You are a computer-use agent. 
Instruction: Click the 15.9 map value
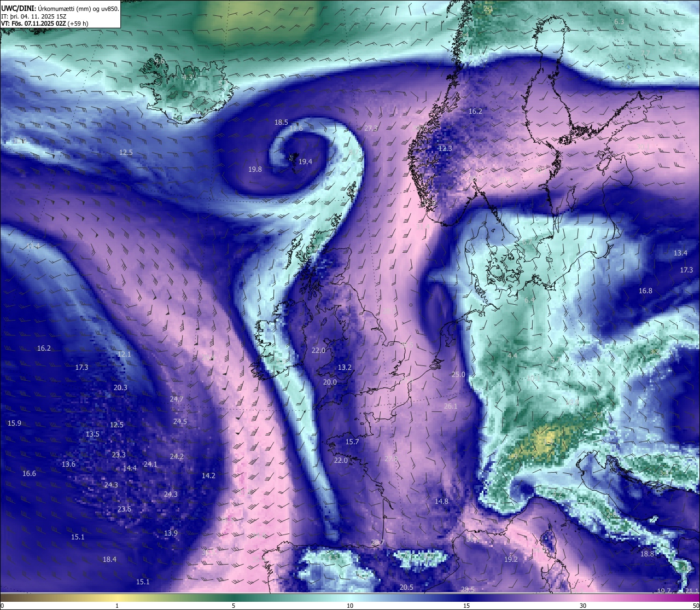point(14,423)
